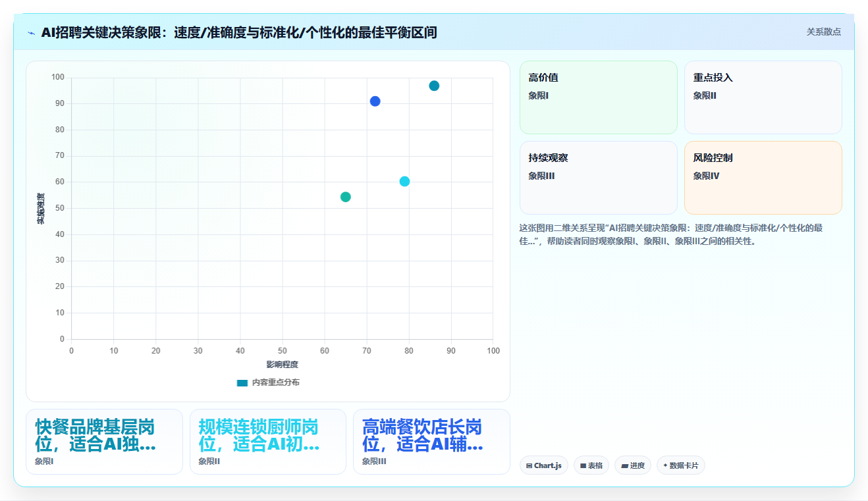Click the lightning icon beside the title
The width and height of the screenshot is (868, 501).
pos(32,32)
